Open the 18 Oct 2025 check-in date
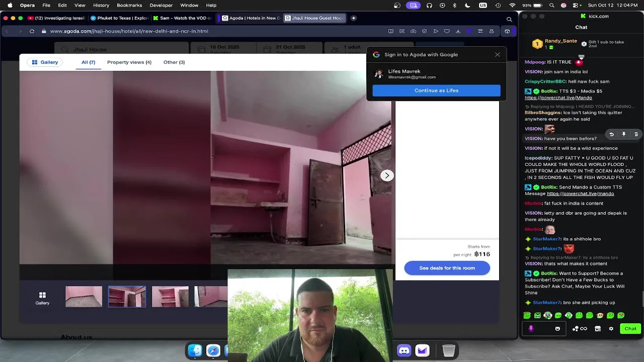644x362 pixels. pyautogui.click(x=223, y=49)
